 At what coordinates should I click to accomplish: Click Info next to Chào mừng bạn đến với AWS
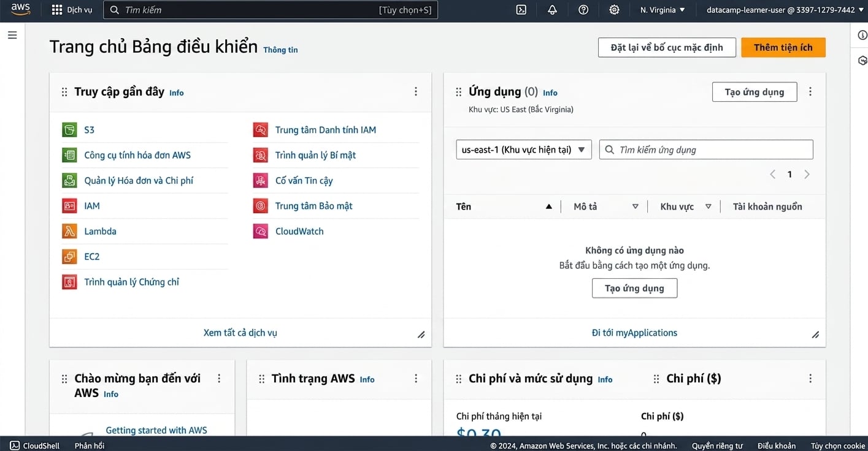[111, 394]
